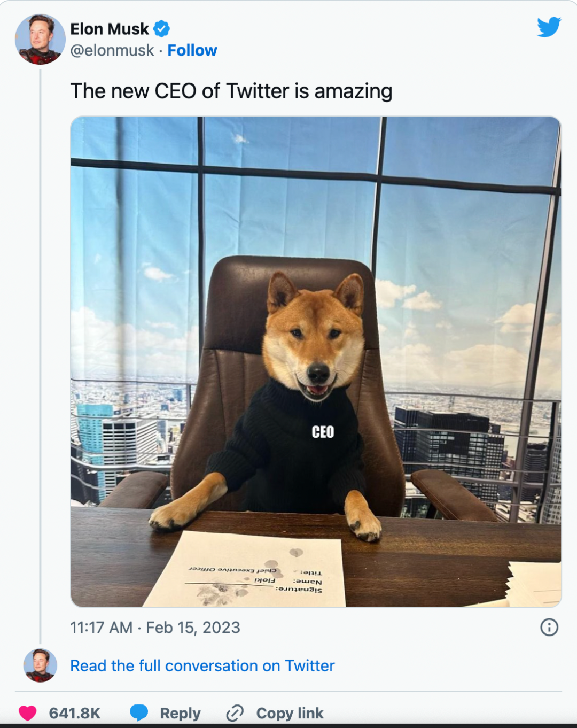Click the Twitter bird logo
The height and width of the screenshot is (728, 577).
pos(549,27)
